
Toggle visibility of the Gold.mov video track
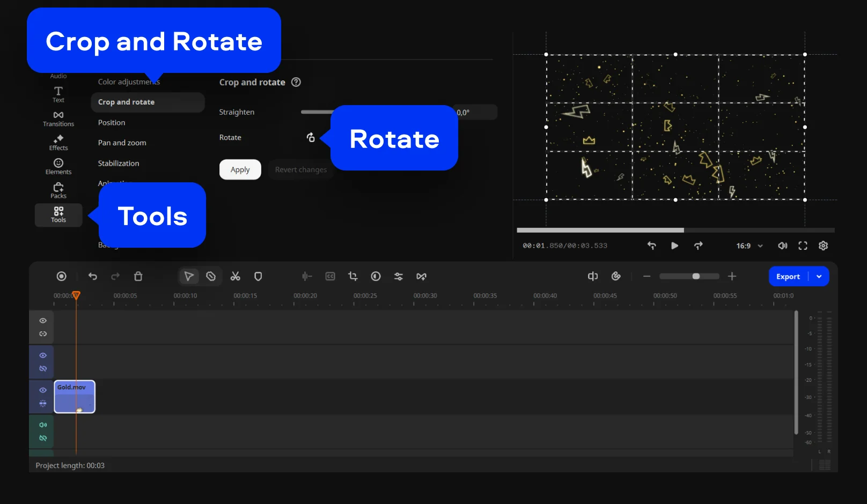pyautogui.click(x=43, y=390)
